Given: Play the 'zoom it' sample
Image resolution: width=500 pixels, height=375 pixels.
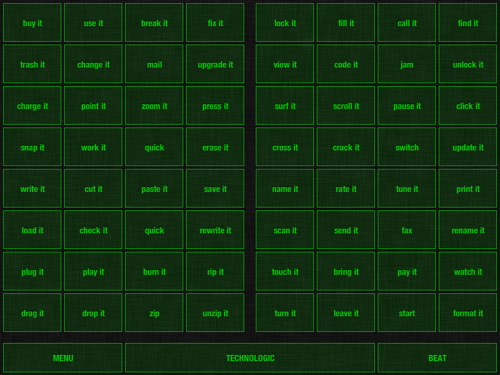Looking at the screenshot, I should [x=154, y=106].
